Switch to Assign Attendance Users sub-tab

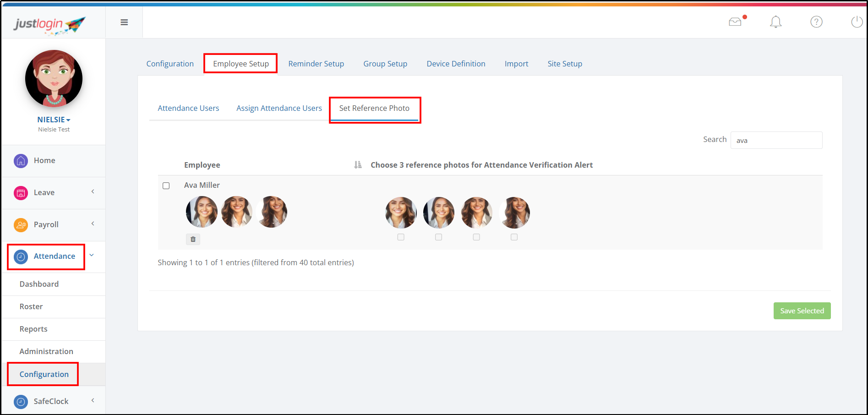coord(279,108)
